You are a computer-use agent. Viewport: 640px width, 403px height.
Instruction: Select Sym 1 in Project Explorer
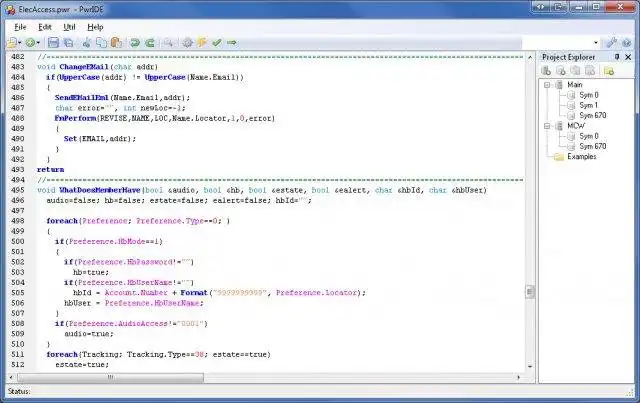(x=589, y=105)
